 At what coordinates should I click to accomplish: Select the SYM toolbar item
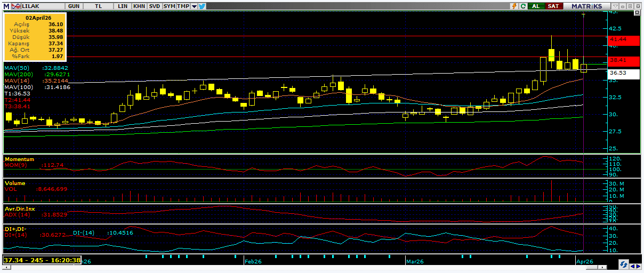pyautogui.click(x=169, y=6)
